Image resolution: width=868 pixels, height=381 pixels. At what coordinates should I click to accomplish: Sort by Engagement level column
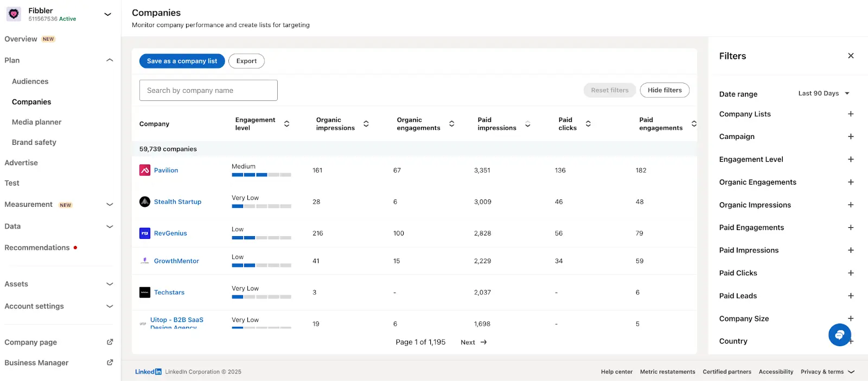[286, 124]
